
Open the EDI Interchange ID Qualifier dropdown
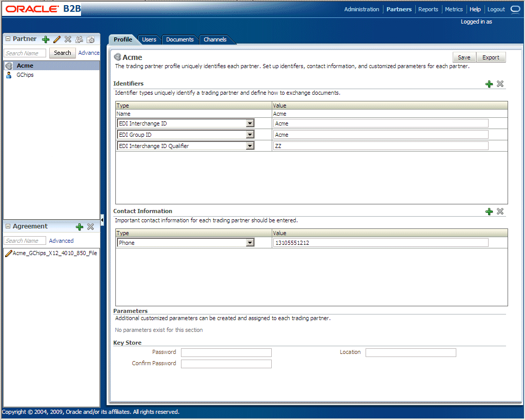(x=250, y=145)
